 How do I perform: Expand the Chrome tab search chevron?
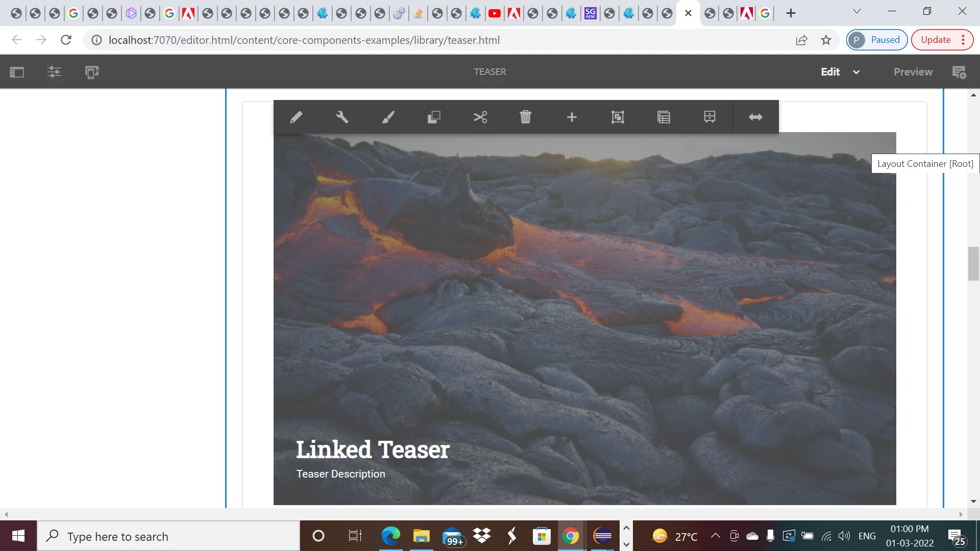[857, 11]
